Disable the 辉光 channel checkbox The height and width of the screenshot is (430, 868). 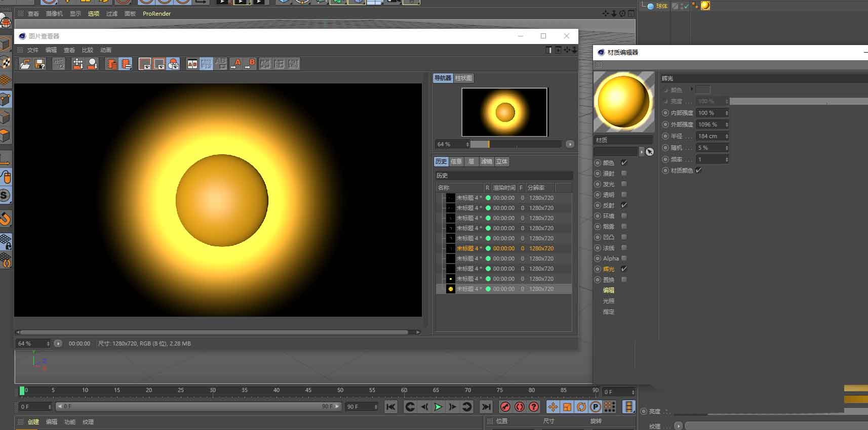click(624, 269)
